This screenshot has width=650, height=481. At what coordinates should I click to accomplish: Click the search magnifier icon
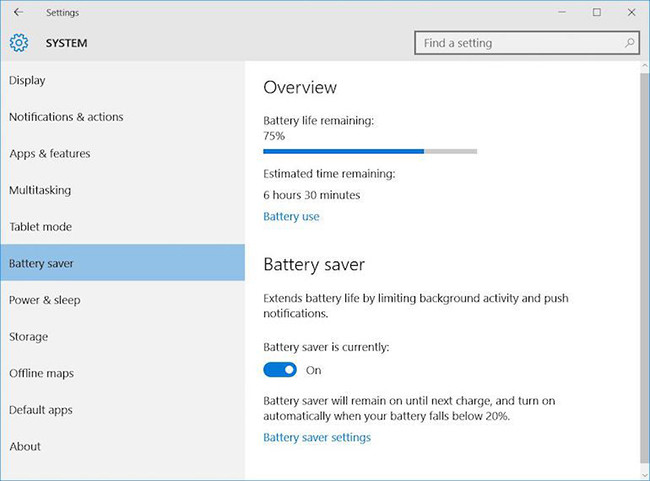[x=629, y=43]
